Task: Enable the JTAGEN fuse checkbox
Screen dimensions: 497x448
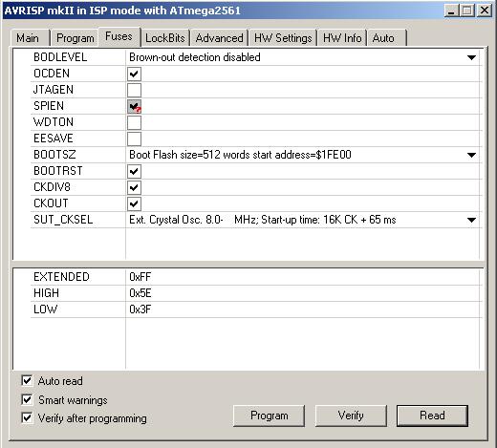Action: coord(134,90)
